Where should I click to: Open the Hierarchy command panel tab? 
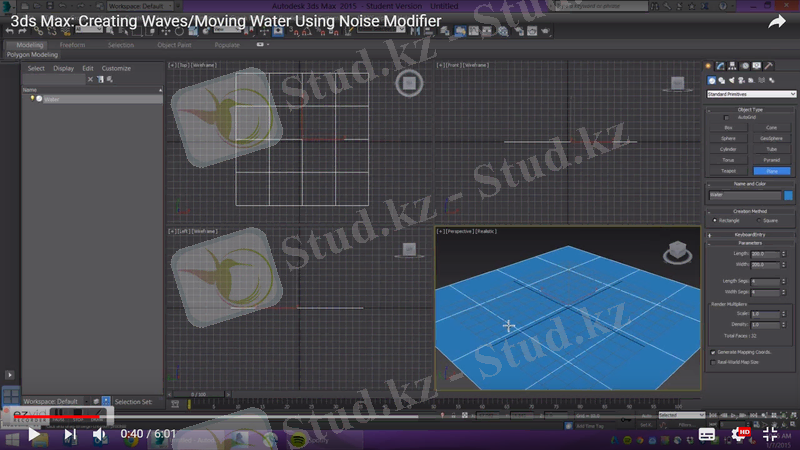pos(732,66)
